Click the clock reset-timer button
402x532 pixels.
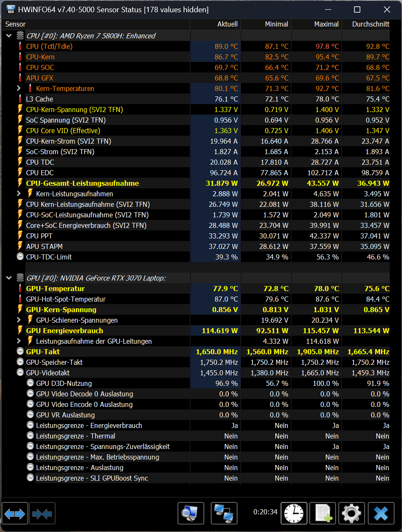pyautogui.click(x=294, y=513)
